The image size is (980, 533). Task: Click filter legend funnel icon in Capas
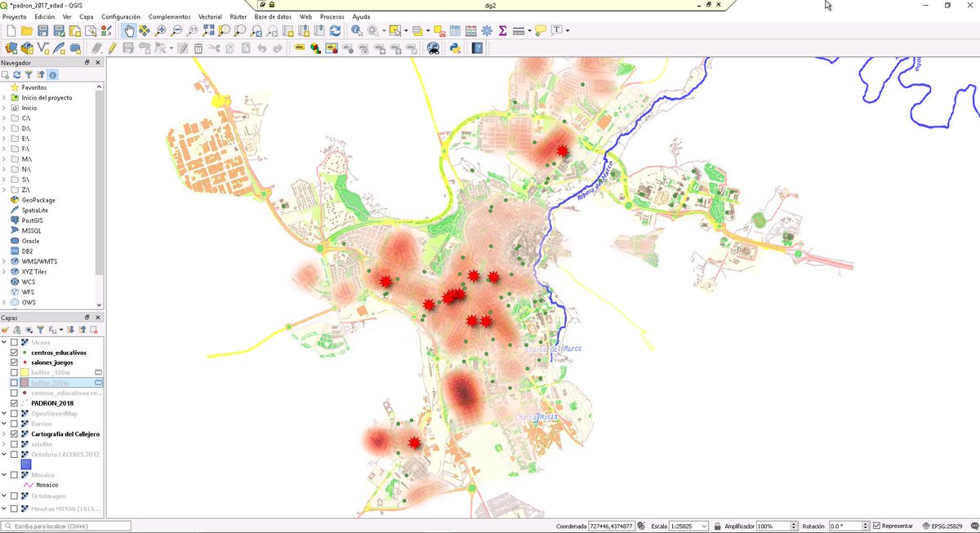pyautogui.click(x=41, y=330)
